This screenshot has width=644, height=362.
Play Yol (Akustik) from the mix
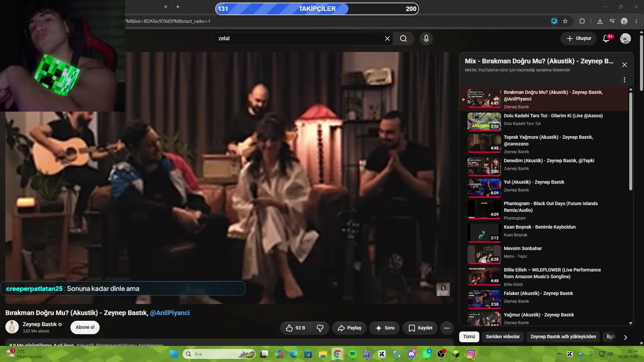tap(544, 187)
